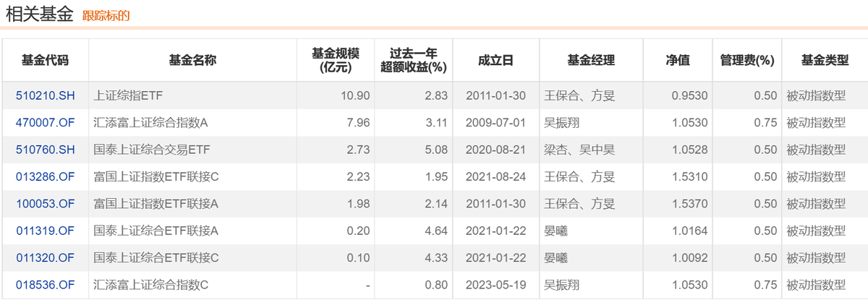Click net value 1.0164
The height and width of the screenshot is (300, 868).
[692, 231]
